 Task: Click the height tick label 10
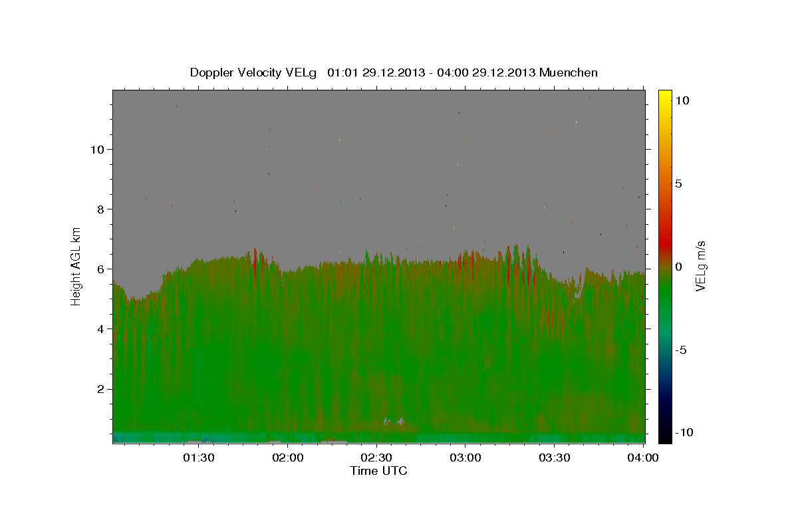(97, 149)
